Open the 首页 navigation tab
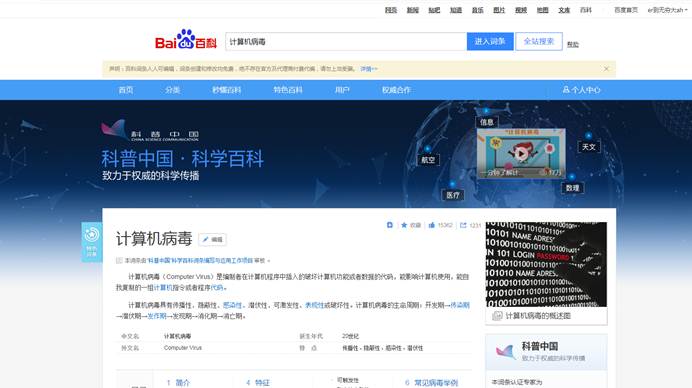The image size is (692, 388). click(126, 90)
